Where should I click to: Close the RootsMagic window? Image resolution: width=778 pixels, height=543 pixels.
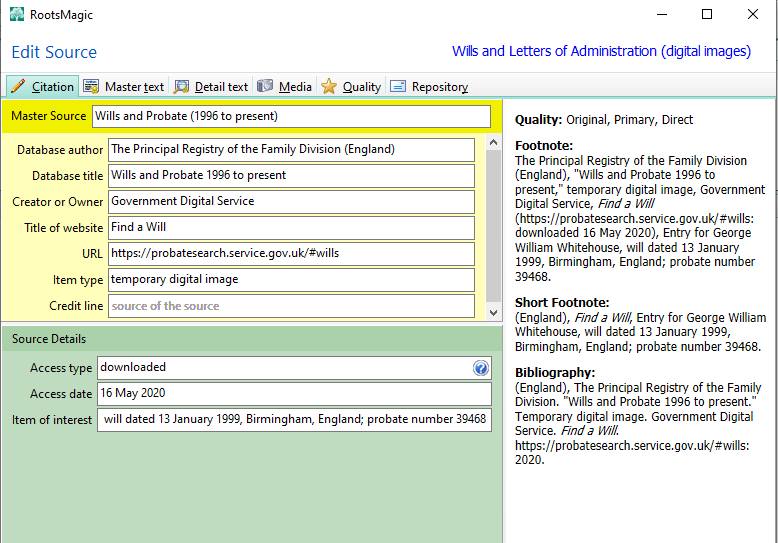pos(753,14)
